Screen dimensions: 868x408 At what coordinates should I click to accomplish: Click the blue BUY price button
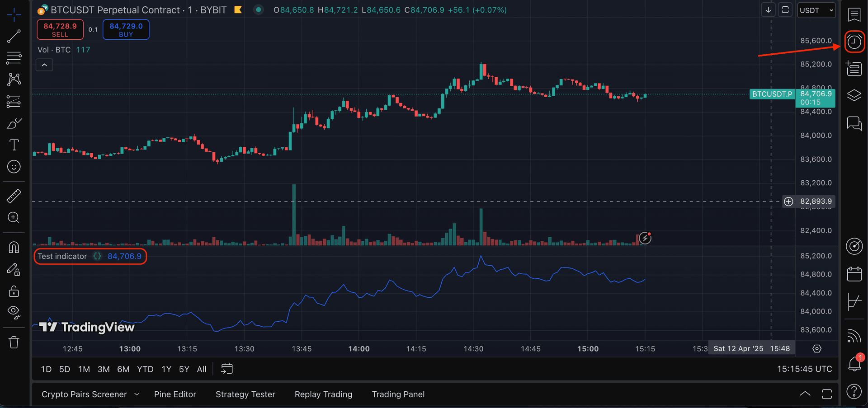tap(126, 30)
